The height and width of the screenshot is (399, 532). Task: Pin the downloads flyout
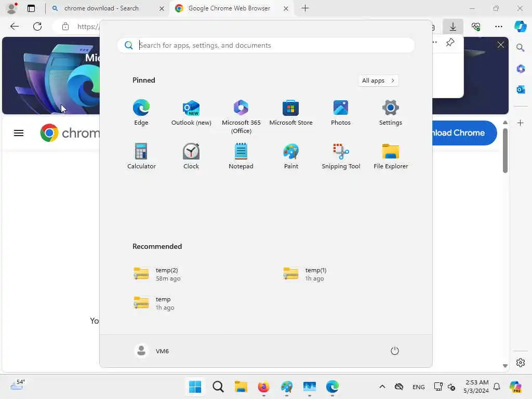(450, 43)
